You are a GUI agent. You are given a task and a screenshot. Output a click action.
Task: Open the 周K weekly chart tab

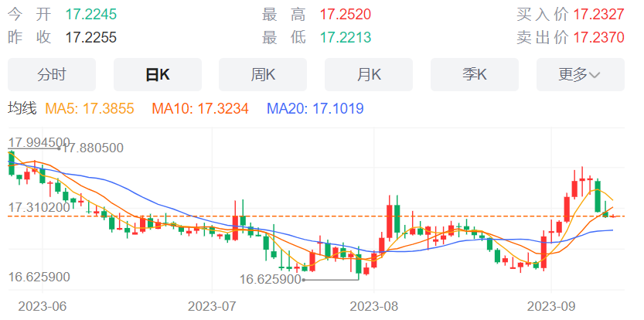(x=263, y=74)
